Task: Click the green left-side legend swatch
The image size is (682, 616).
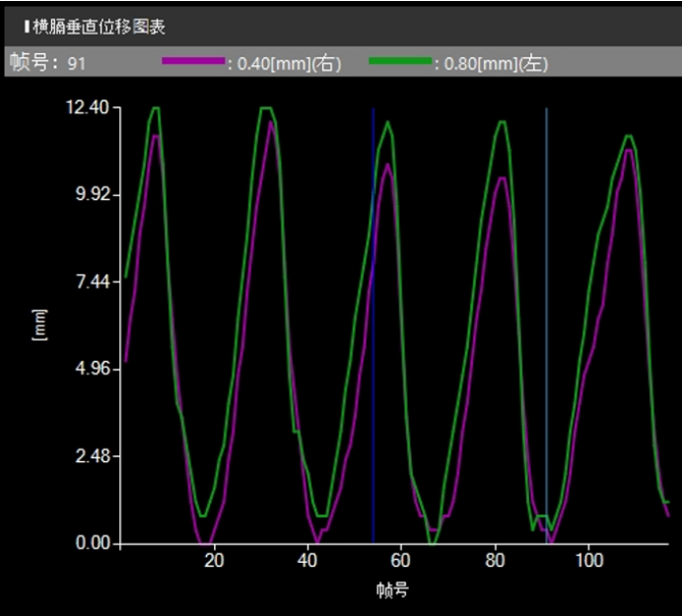Action: [400, 61]
